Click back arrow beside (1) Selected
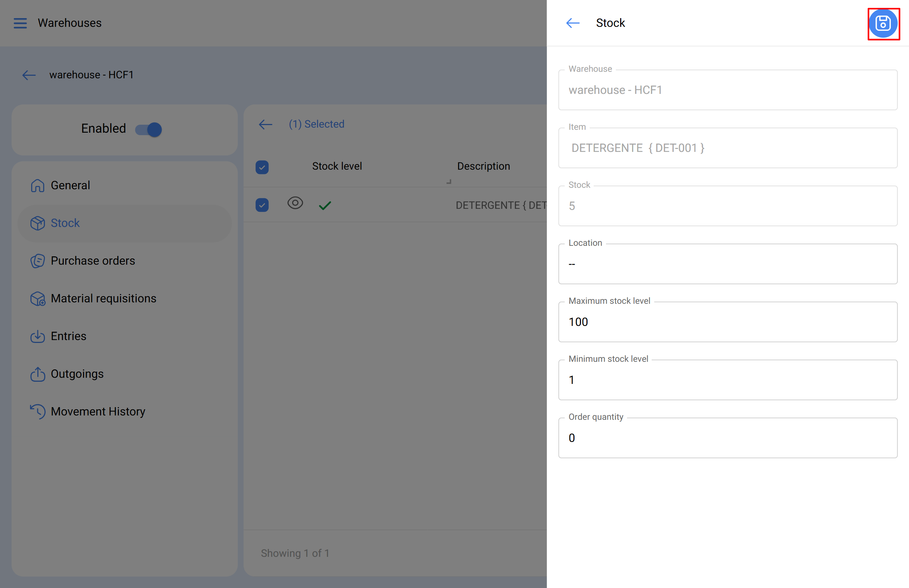909x588 pixels. [x=265, y=124]
